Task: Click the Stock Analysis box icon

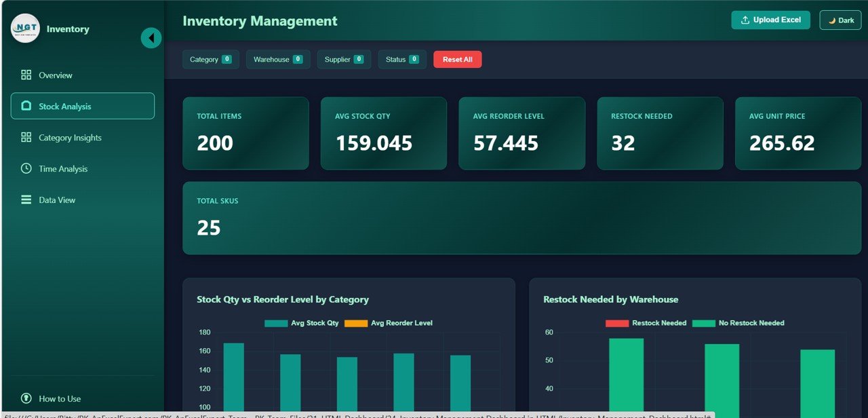Action: 26,107
